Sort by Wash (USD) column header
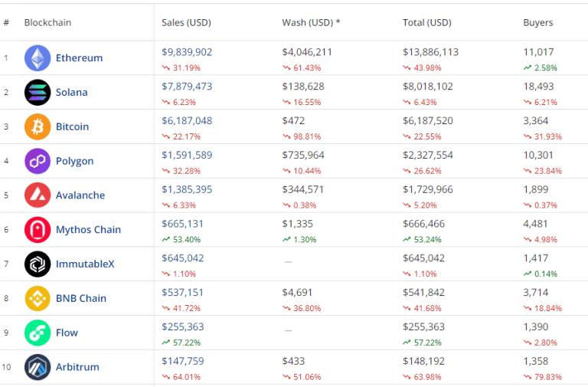 pyautogui.click(x=311, y=23)
